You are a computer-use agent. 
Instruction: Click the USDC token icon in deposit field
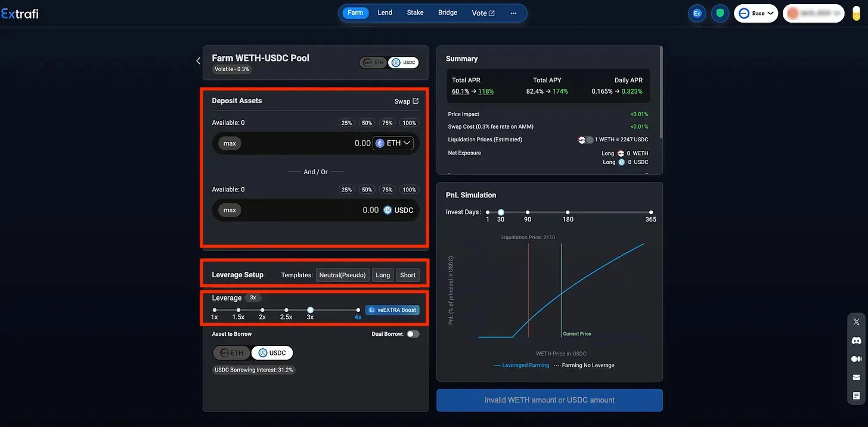[x=388, y=210]
